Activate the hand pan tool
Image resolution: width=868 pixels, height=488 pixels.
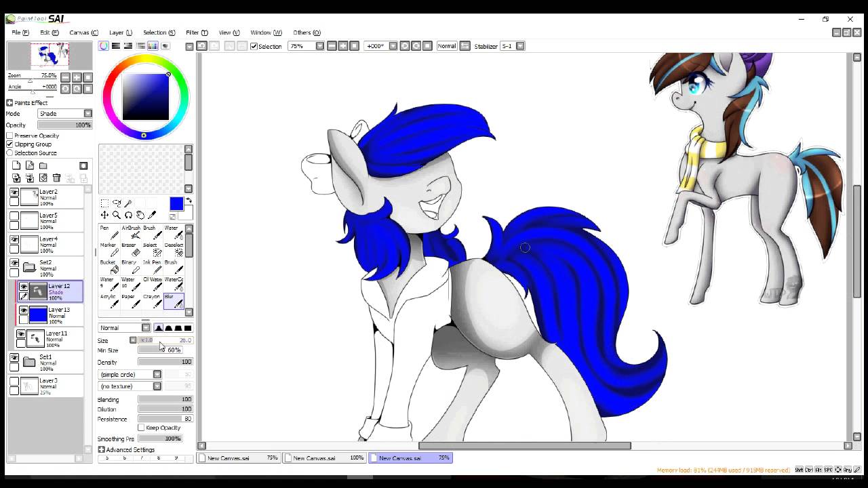click(140, 215)
